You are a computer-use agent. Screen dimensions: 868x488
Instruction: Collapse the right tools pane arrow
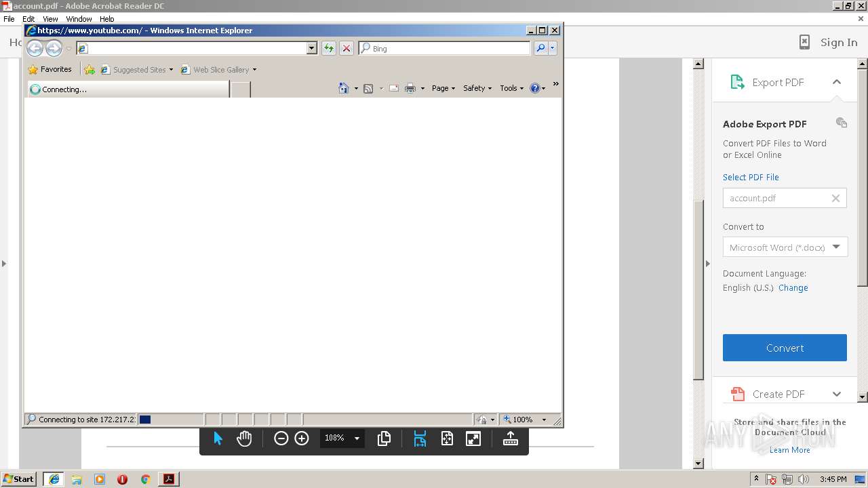(x=708, y=263)
